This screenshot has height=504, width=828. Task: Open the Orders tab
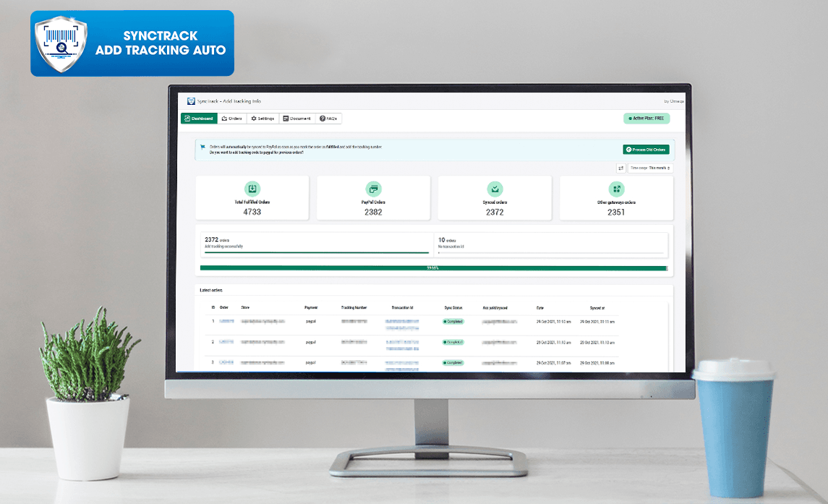click(232, 119)
